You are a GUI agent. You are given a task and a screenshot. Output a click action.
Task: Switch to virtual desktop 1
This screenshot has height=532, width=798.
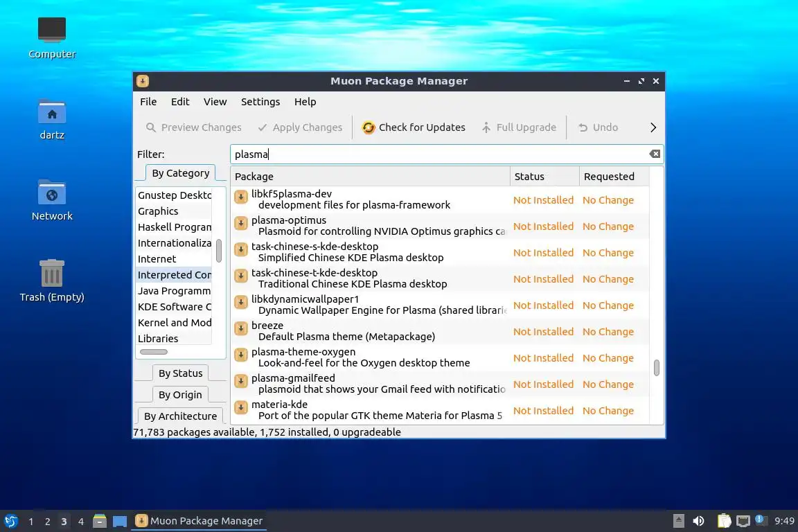click(31, 522)
